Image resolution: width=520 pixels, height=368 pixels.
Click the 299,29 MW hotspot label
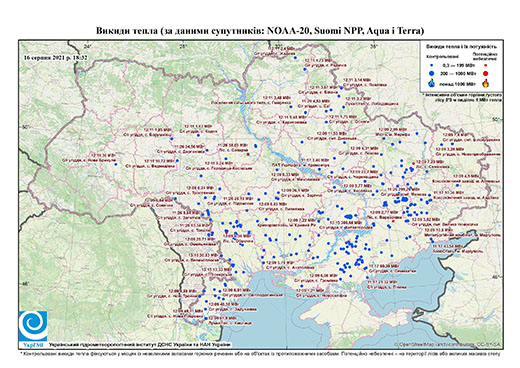tap(403, 189)
